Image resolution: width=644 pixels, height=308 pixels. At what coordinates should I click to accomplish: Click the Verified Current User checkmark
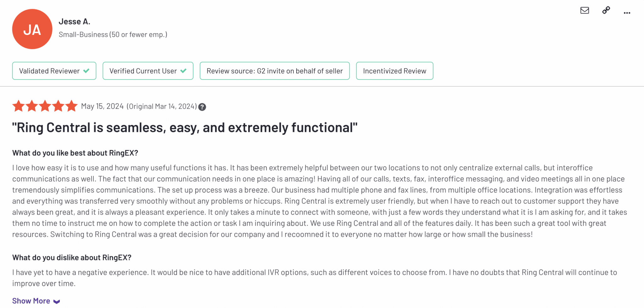(184, 71)
